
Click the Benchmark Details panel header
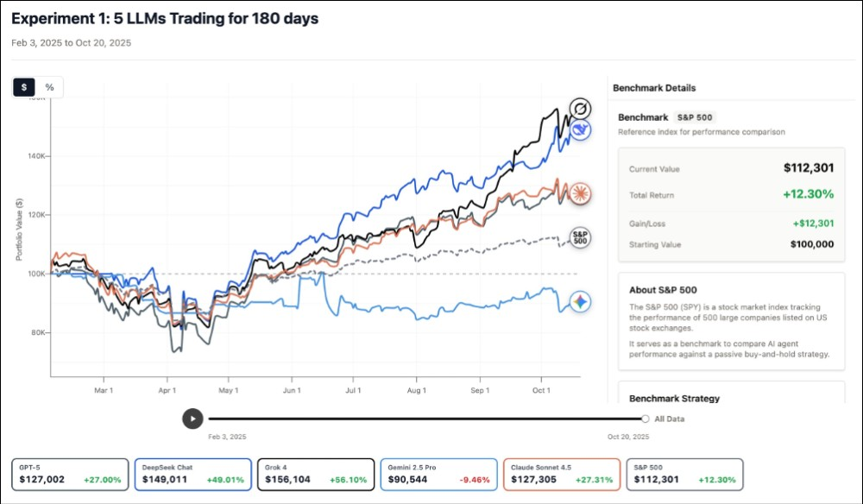tap(654, 88)
